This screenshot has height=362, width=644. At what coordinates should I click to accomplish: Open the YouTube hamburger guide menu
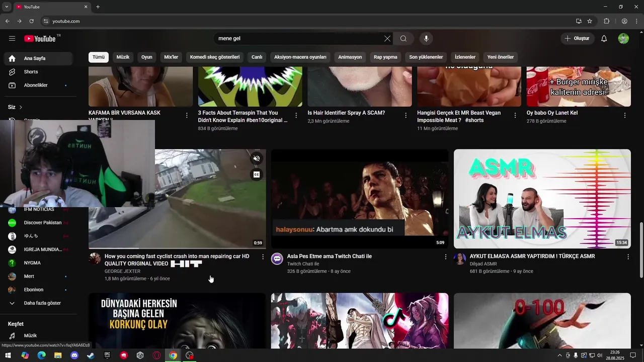coord(12,39)
